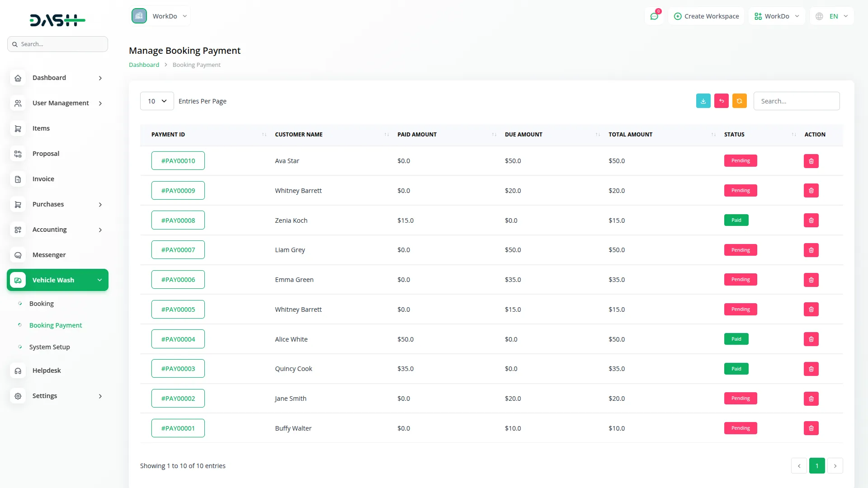868x488 pixels.
Task: Open the chat messages icon in header
Action: (x=654, y=16)
